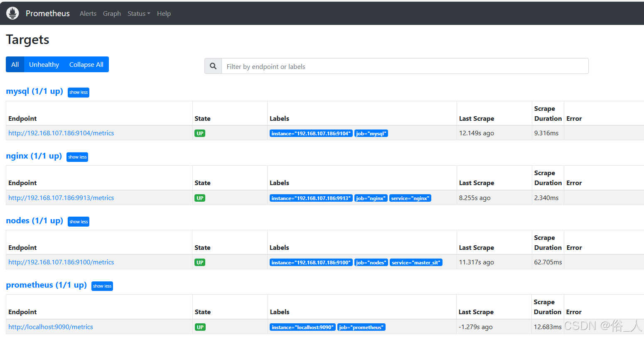Click the nodes (1/1 up) heading

pos(34,220)
